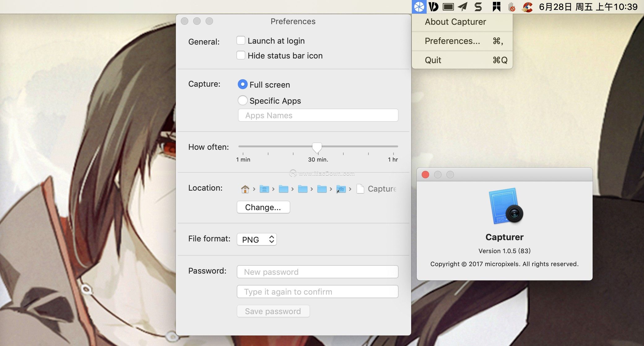This screenshot has width=644, height=346.
Task: Open the black bookmark grid menu bar icon
Action: click(497, 7)
